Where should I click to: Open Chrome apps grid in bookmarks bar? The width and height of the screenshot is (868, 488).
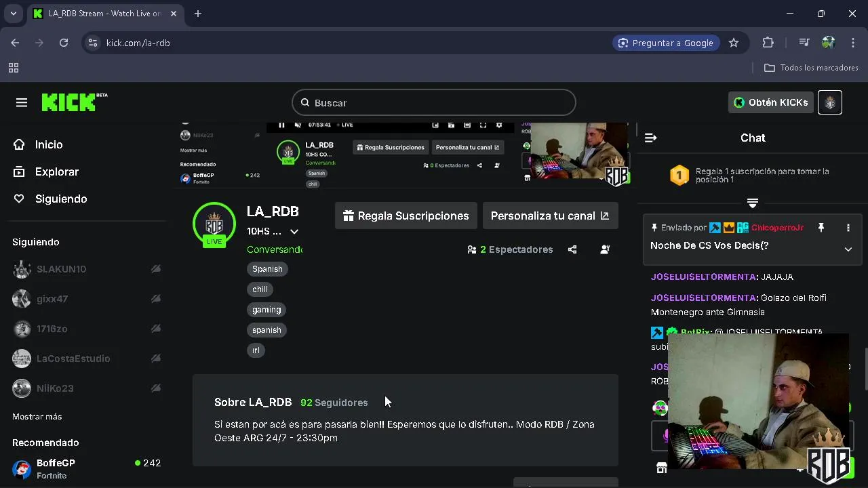(x=14, y=68)
